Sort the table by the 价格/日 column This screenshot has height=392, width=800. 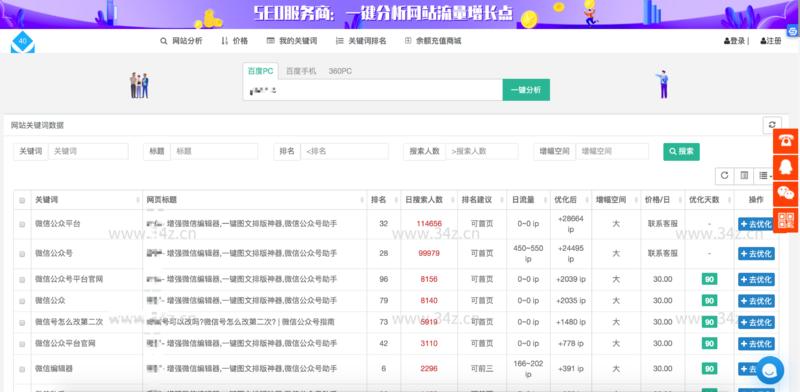click(662, 200)
